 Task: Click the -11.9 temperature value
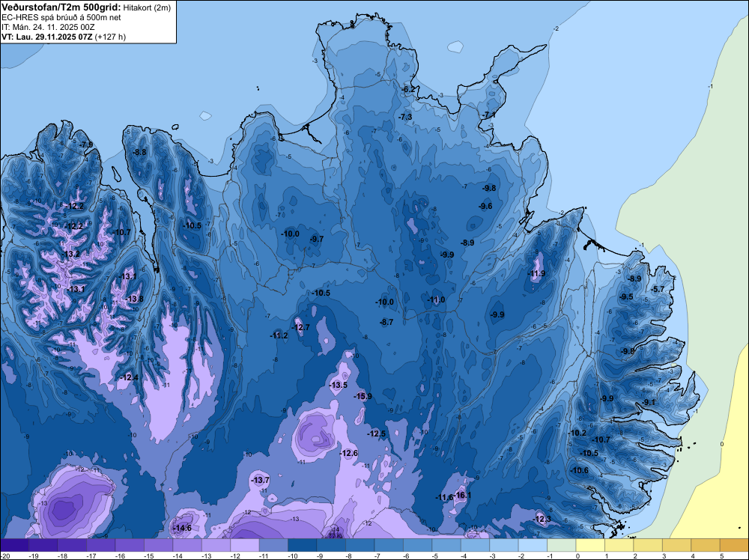[536, 273]
